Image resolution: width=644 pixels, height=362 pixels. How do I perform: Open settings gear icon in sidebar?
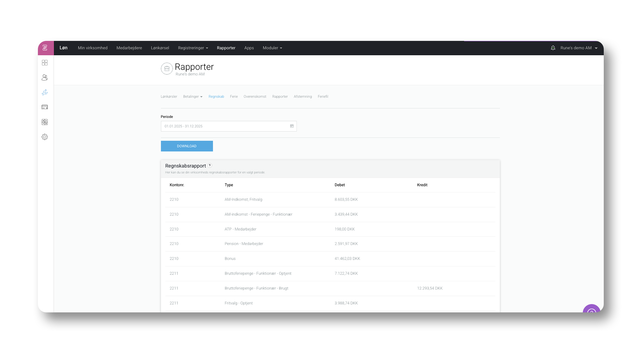click(x=45, y=137)
